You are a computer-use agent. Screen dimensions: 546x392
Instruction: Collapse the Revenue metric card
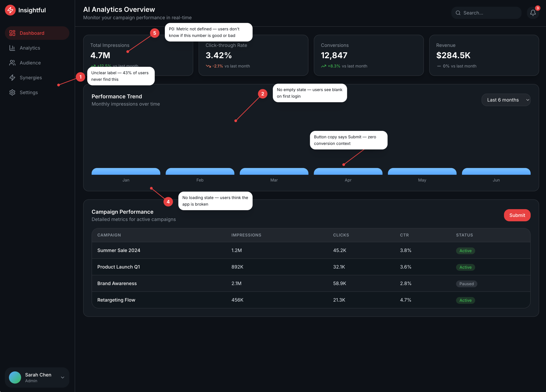[484, 55]
